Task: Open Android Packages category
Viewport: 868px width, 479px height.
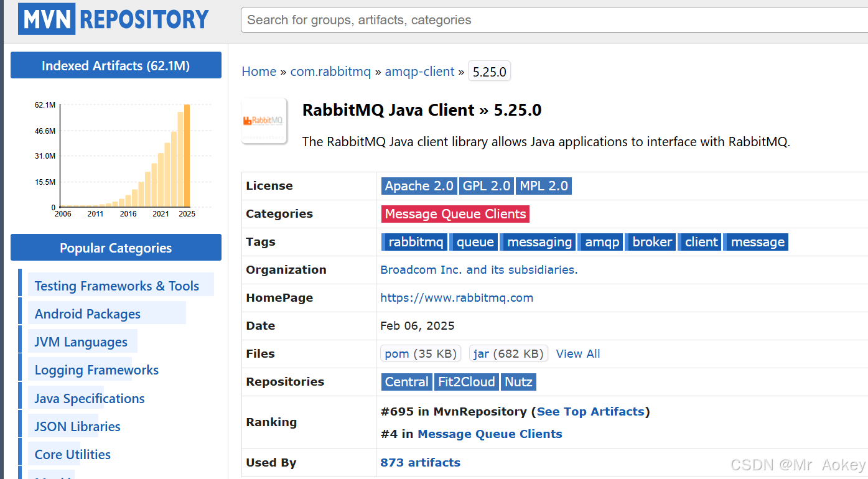Action: click(x=88, y=314)
